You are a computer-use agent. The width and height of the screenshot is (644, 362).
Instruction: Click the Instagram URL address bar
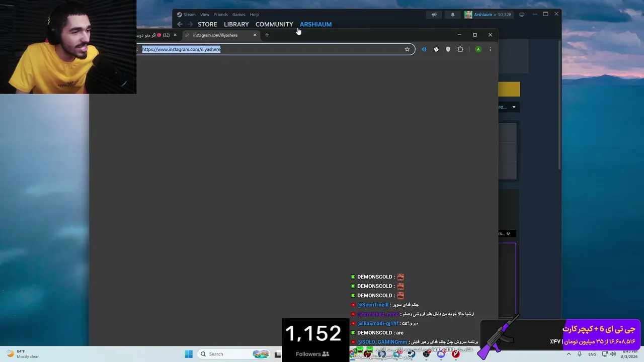click(x=276, y=49)
